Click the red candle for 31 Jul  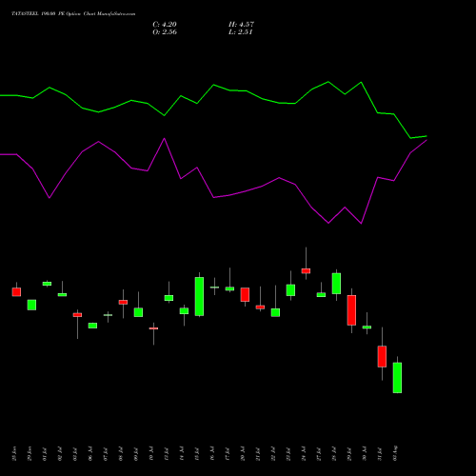[382, 356]
